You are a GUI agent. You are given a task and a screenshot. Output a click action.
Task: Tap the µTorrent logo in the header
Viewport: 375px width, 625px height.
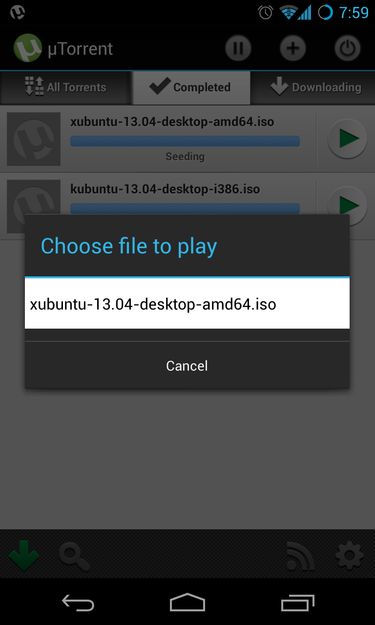(27, 48)
